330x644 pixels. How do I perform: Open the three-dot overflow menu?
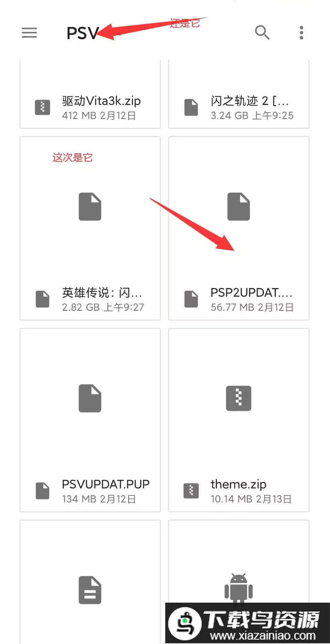click(301, 33)
